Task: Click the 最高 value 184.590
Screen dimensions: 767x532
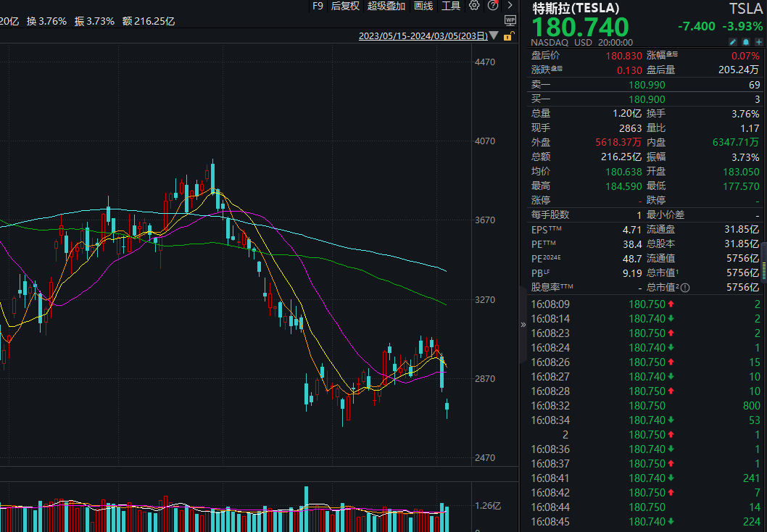Action: pos(623,186)
